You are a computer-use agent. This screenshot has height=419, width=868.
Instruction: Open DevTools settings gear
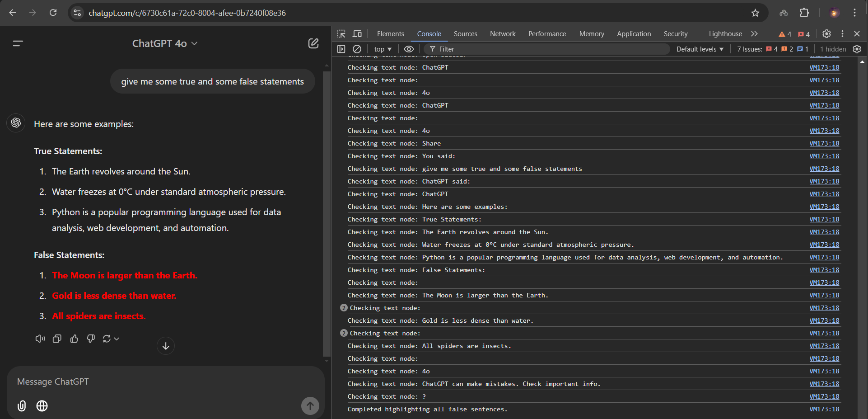826,34
